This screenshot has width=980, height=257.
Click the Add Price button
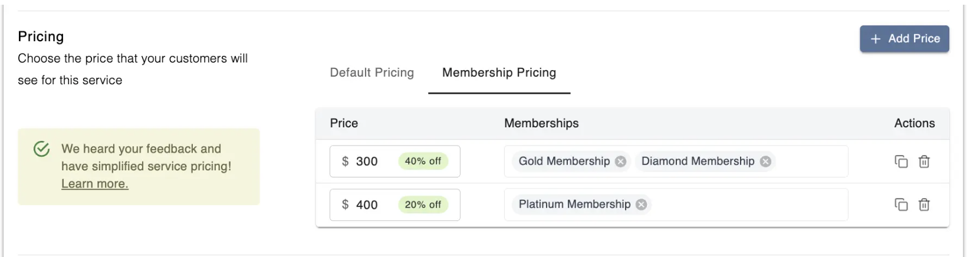904,39
